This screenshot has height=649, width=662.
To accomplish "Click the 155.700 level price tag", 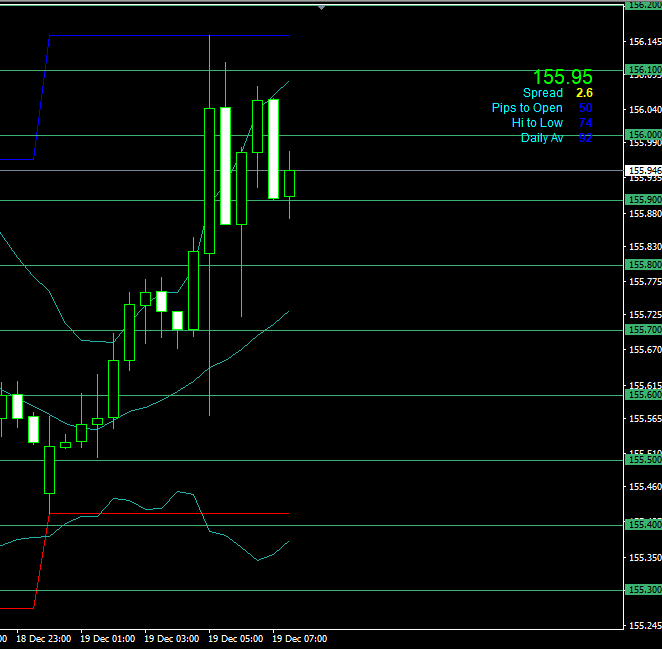I will tap(642, 330).
